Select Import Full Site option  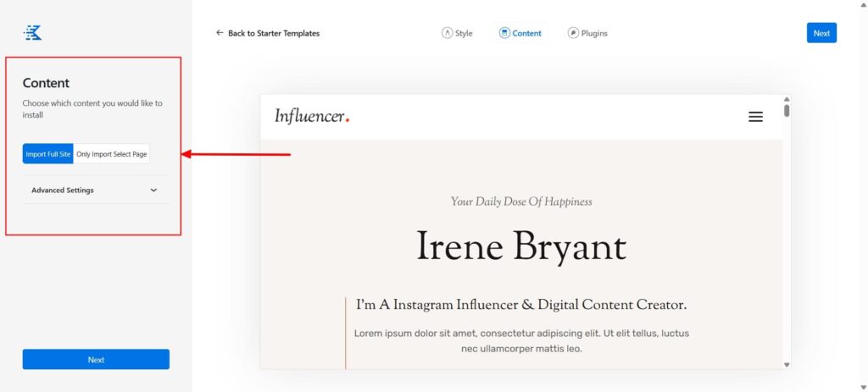[x=48, y=154]
